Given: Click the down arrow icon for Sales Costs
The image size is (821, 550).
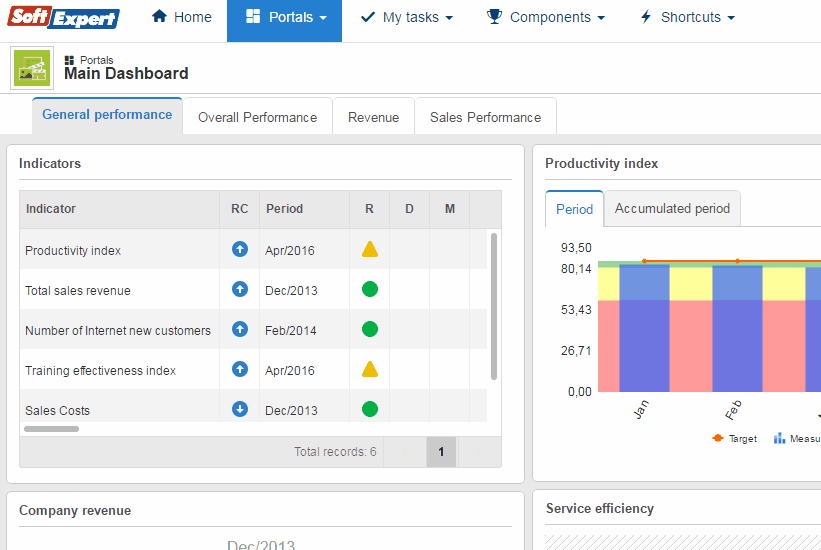Looking at the screenshot, I should (239, 409).
